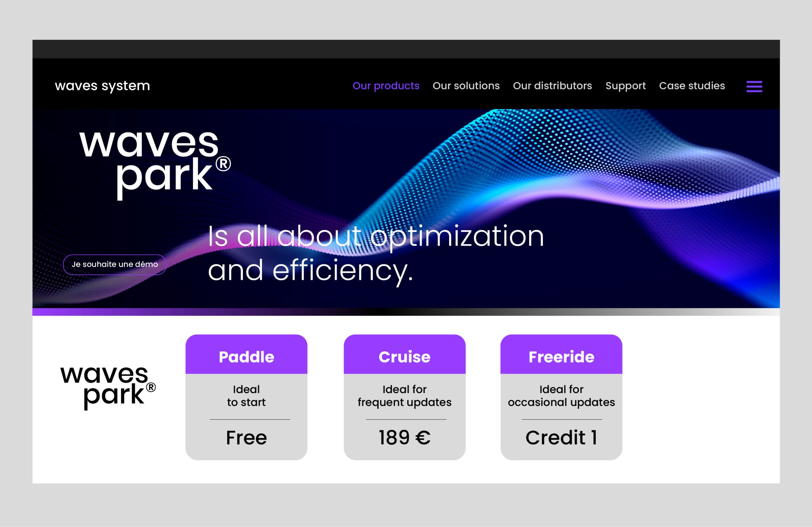Screen dimensions: 812x527
Task: Click the Case studies navigation item
Action: (692, 85)
